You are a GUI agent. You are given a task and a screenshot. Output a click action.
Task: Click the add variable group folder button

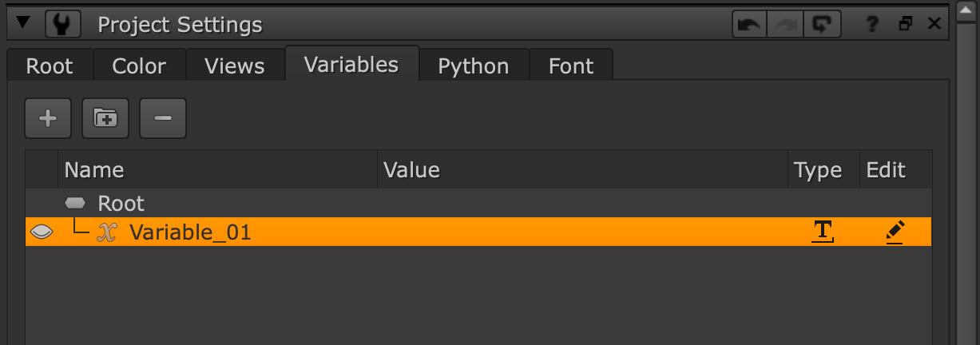(x=105, y=118)
